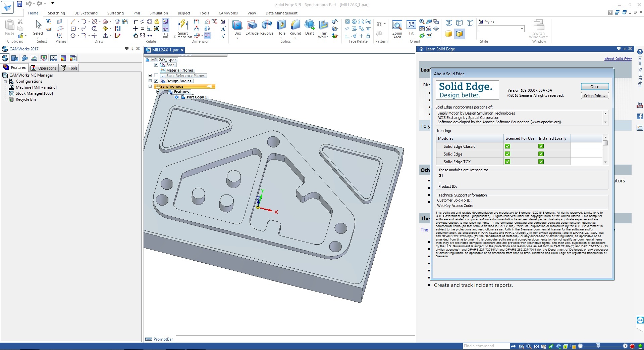The width and height of the screenshot is (644, 350).
Task: Select the Line draw tool
Action: pyautogui.click(x=73, y=21)
